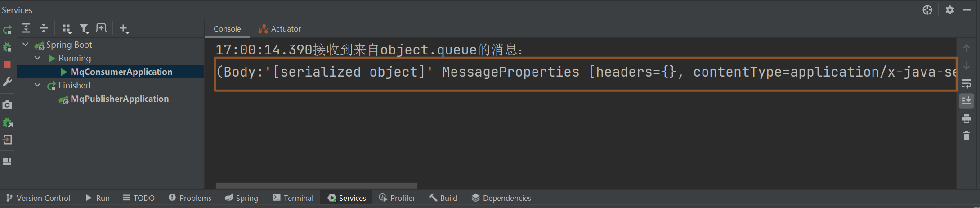Collapse the Running group node
980x208 pixels.
38,58
